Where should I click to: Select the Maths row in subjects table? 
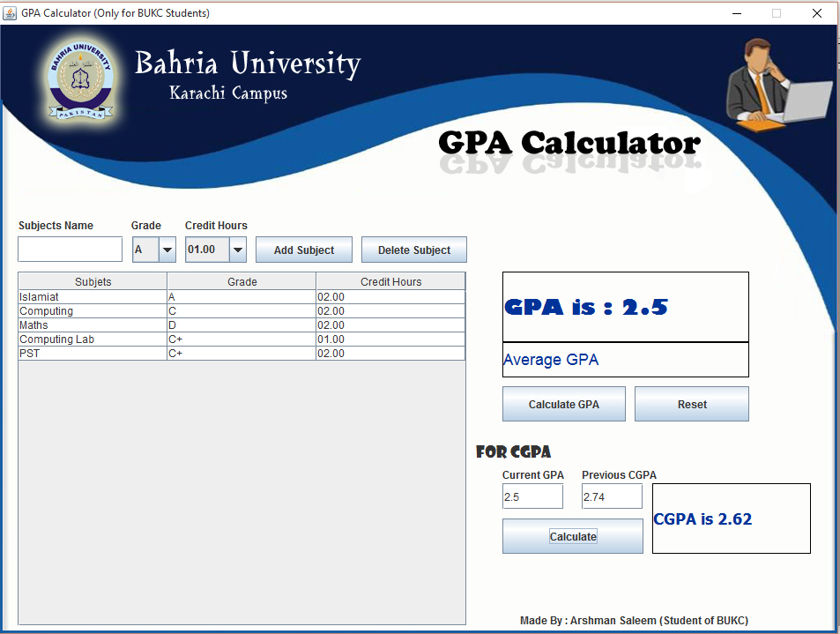(242, 325)
